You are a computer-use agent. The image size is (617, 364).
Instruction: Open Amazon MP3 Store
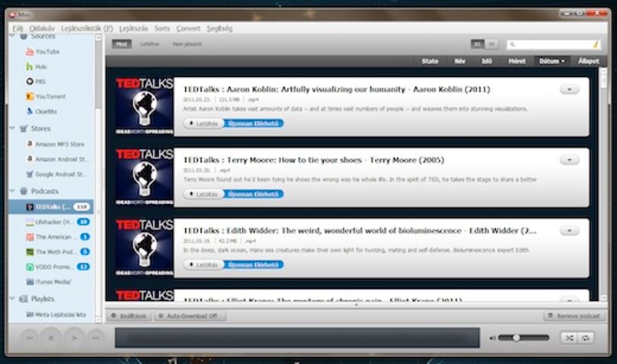click(x=55, y=144)
